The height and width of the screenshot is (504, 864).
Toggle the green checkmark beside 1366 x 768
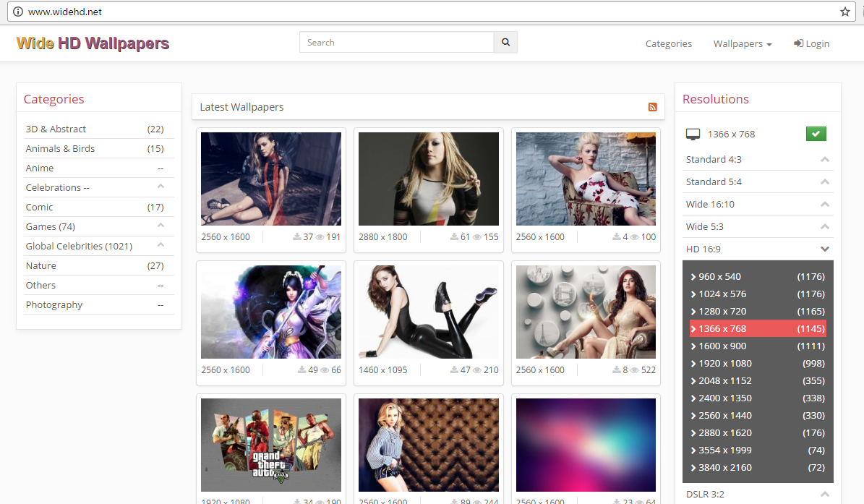pos(816,133)
